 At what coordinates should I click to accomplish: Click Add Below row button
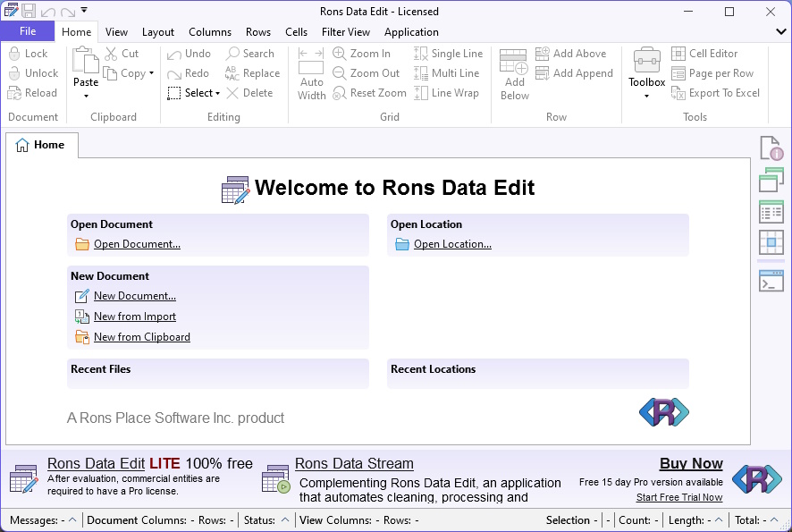tap(514, 74)
